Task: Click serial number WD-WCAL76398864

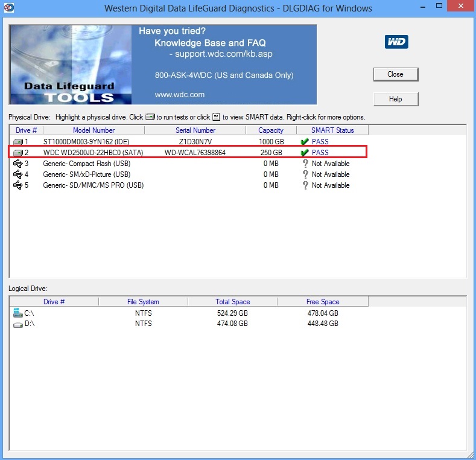Action: (x=195, y=153)
